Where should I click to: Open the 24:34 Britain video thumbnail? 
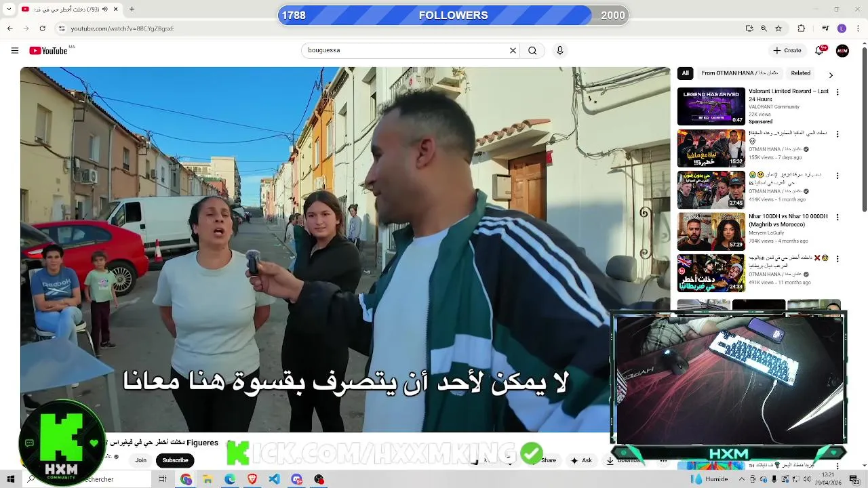point(711,272)
